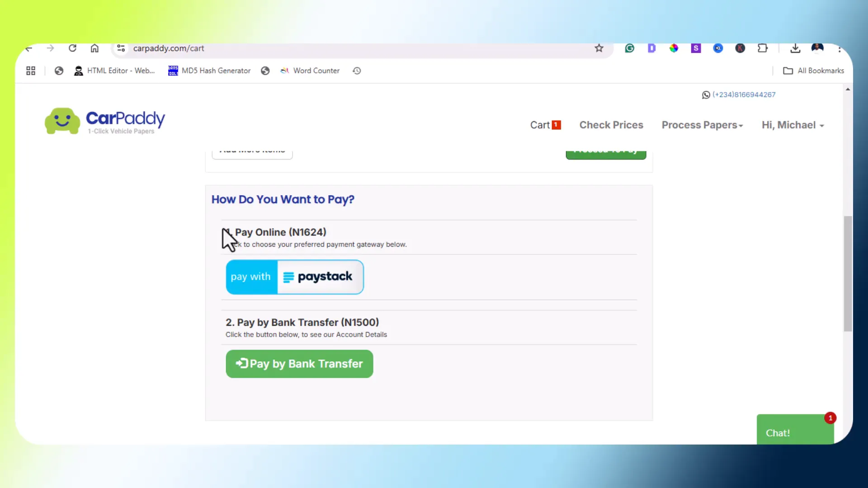Click the page vertical scrollbar thumb
This screenshot has width=868, height=488.
(x=848, y=274)
